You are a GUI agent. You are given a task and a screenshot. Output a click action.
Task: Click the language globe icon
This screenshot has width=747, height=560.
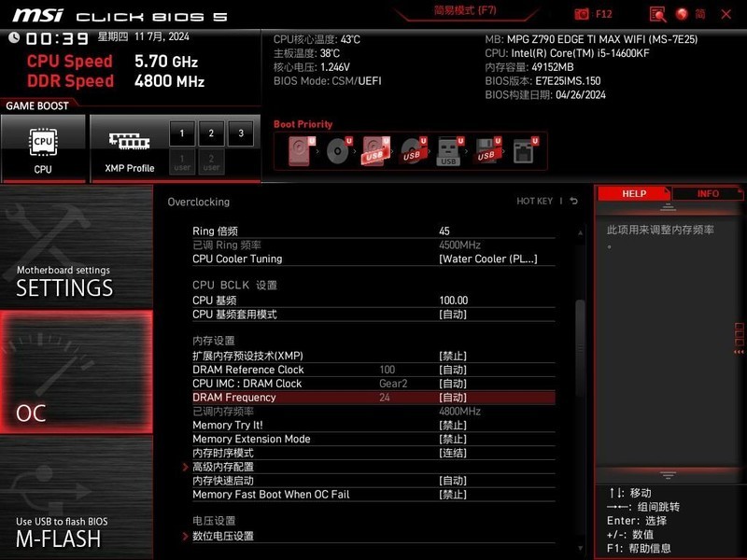point(683,13)
